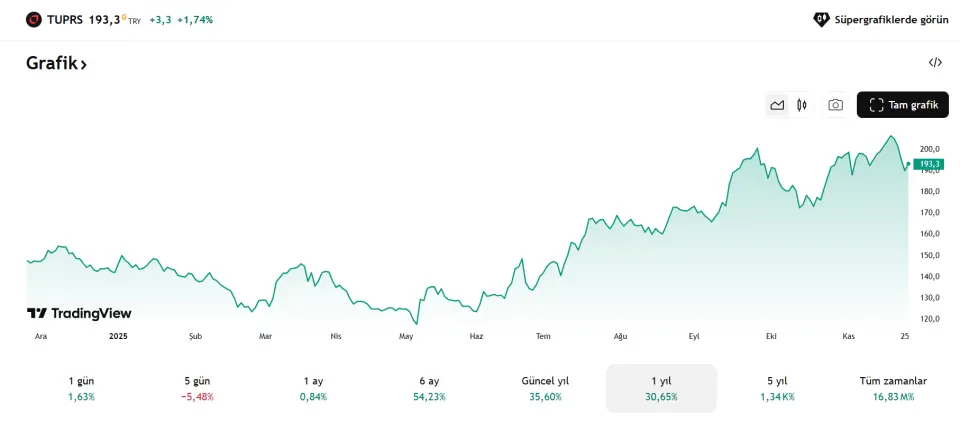Viewport: 960px width, 422px height.
Task: Take a chart snapshot with camera icon
Action: tap(835, 105)
